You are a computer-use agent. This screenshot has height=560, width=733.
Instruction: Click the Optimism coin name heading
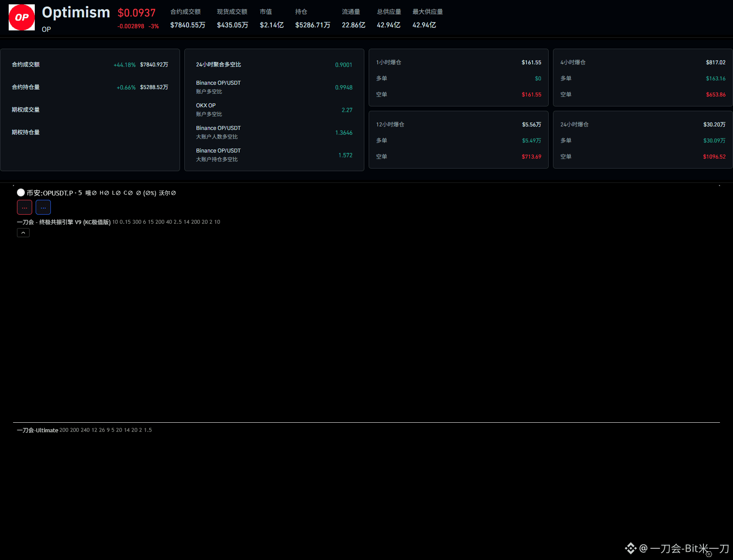(x=76, y=12)
